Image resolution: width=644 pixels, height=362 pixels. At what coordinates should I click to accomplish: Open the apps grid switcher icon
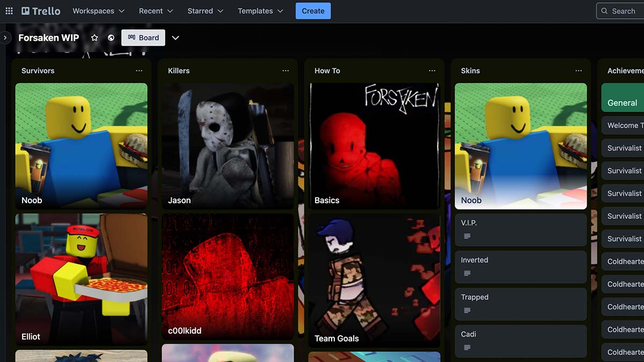[x=9, y=11]
